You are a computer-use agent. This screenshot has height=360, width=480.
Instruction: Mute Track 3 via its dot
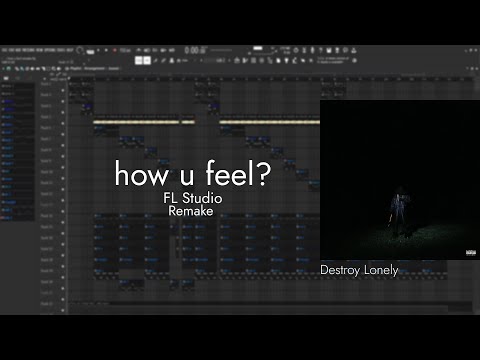pyautogui.click(x=63, y=112)
